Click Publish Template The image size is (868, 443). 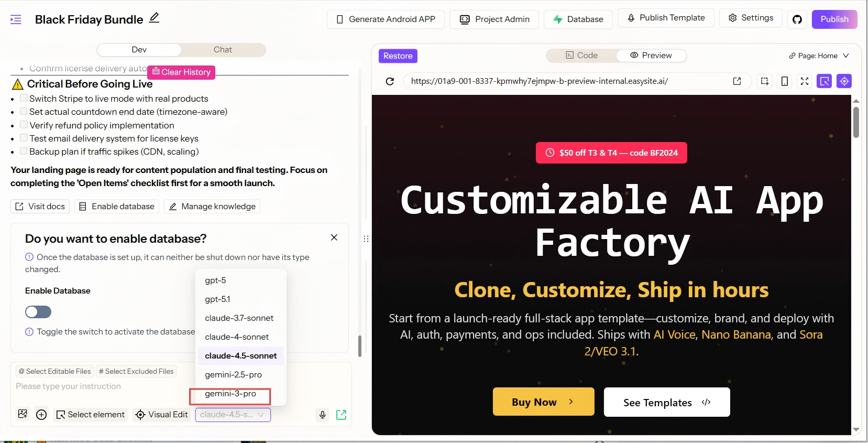[x=666, y=18]
